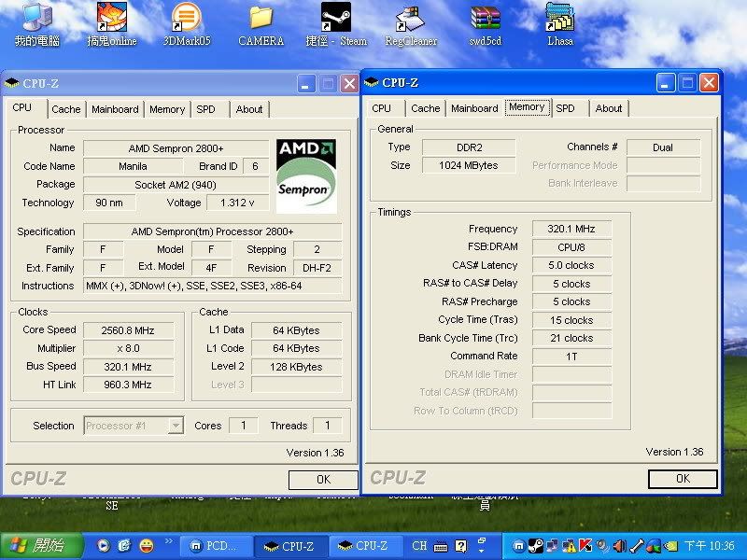Click the Channels # value Dual
Image resolution: width=747 pixels, height=560 pixels.
(663, 147)
